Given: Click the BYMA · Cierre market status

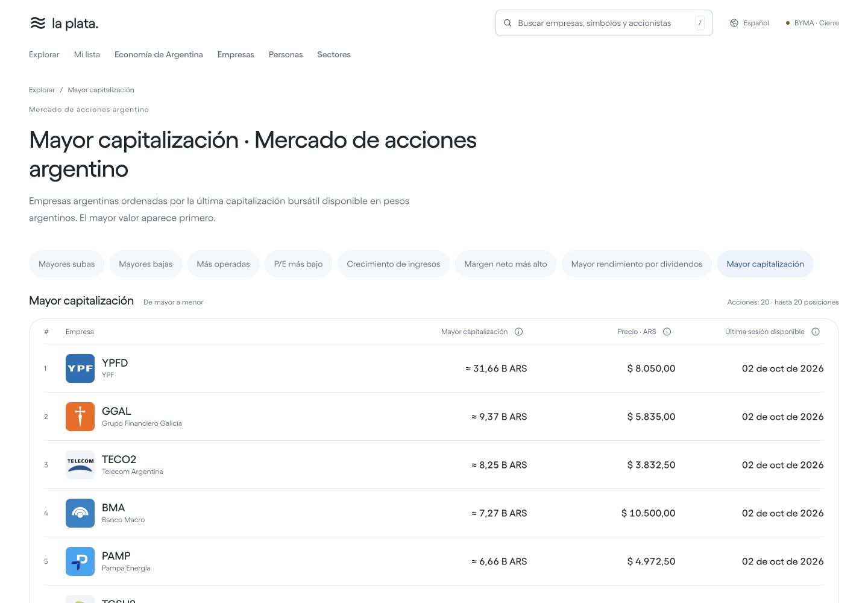Looking at the screenshot, I should click(812, 23).
